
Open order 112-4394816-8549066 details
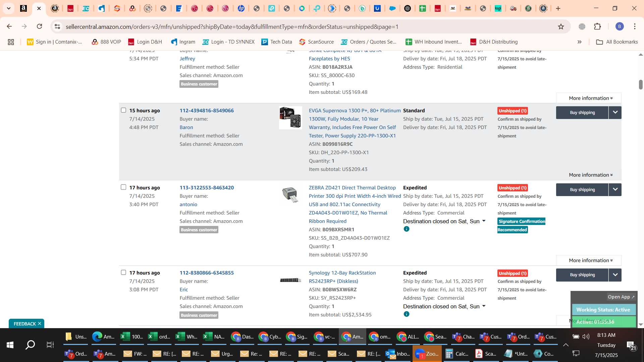coord(207,111)
